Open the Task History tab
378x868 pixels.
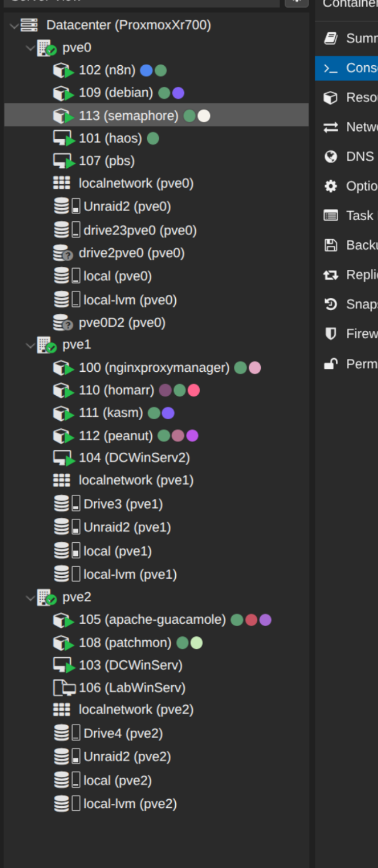pos(346,216)
